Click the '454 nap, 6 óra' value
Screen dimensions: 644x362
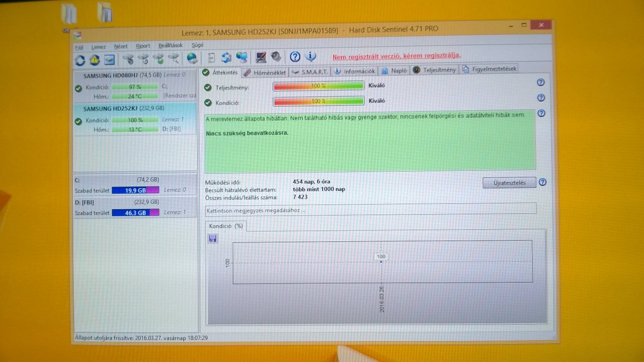311,182
